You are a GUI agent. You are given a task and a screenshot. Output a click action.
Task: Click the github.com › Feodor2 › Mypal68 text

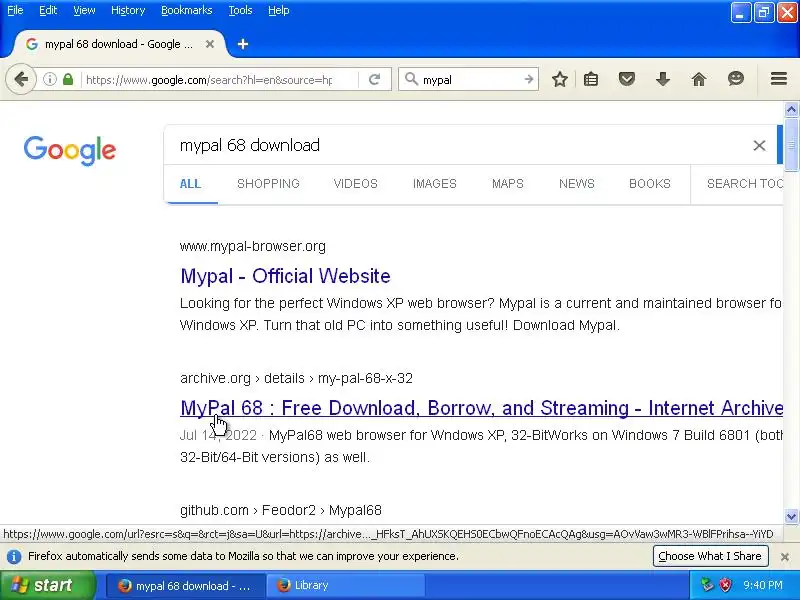[x=281, y=510]
